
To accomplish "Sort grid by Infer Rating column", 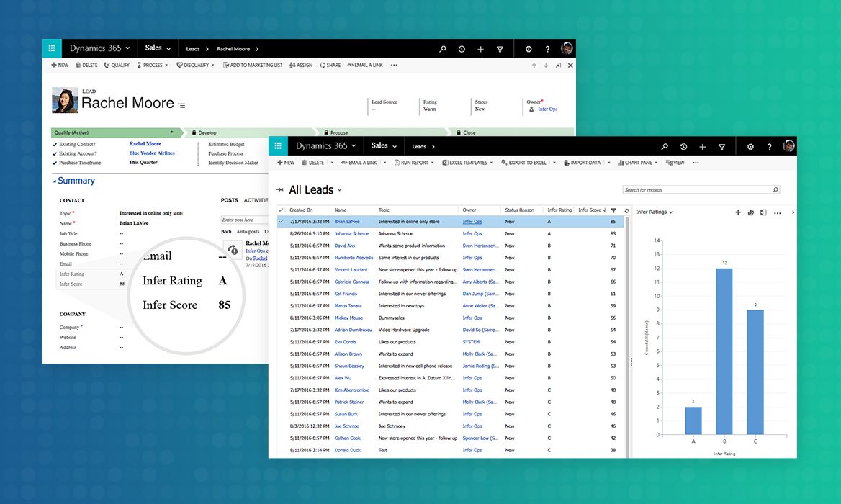I will pyautogui.click(x=559, y=210).
